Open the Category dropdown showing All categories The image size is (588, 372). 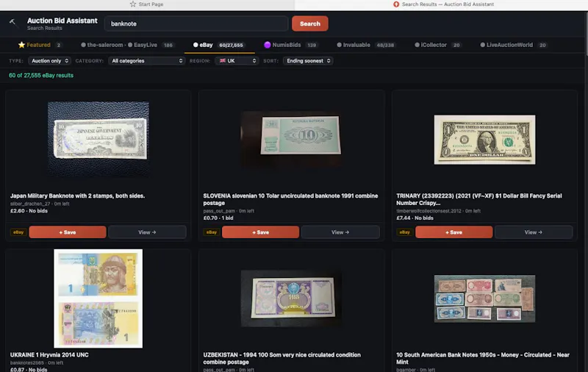(146, 61)
